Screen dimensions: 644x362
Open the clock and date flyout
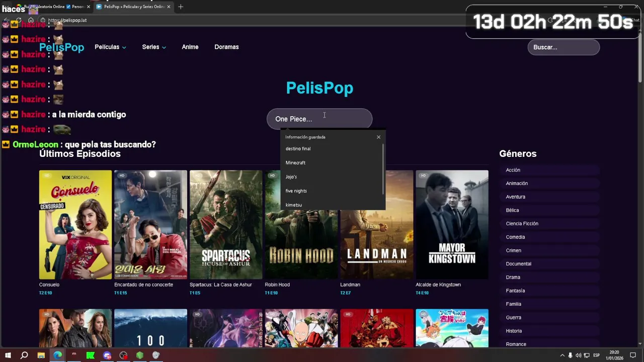pyautogui.click(x=614, y=355)
